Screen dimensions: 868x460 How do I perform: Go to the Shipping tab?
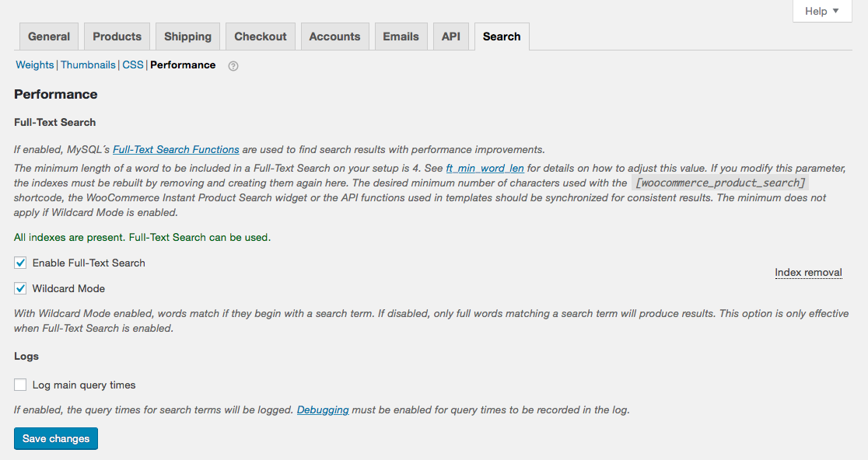[x=187, y=37]
